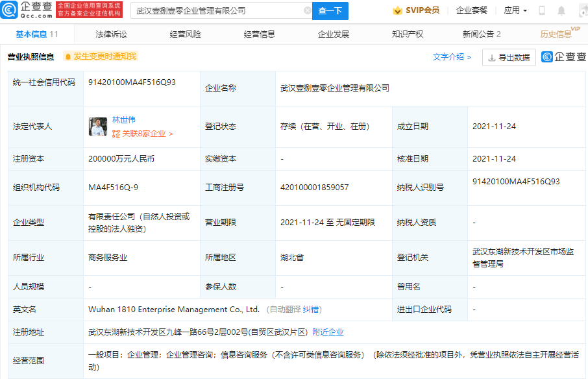Image resolution: width=588 pixels, height=379 pixels.
Task: Click the 导出数据 export button
Action: coord(509,57)
